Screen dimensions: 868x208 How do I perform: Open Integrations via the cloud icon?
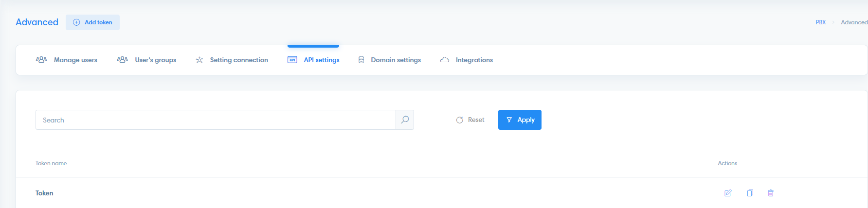coord(445,60)
